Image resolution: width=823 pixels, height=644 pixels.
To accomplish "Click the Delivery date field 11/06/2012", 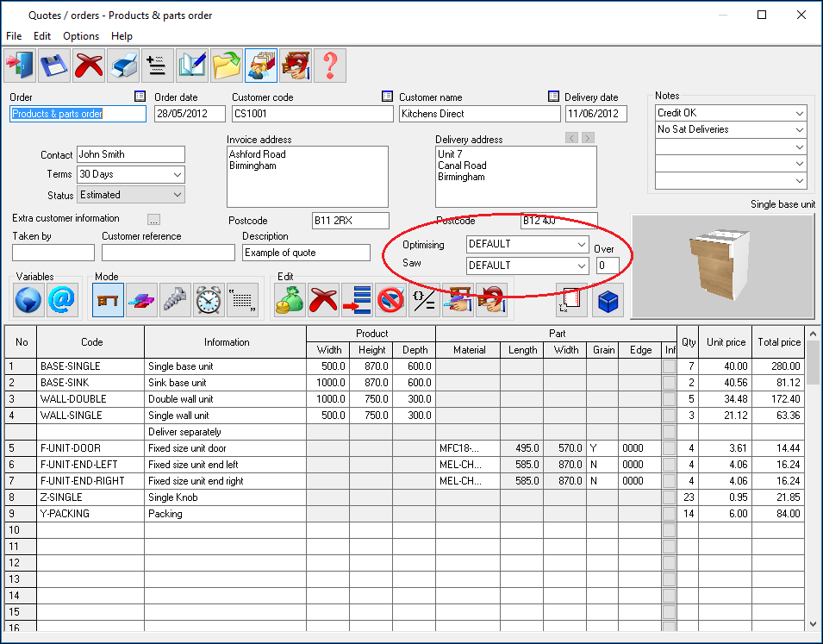I will tap(595, 114).
